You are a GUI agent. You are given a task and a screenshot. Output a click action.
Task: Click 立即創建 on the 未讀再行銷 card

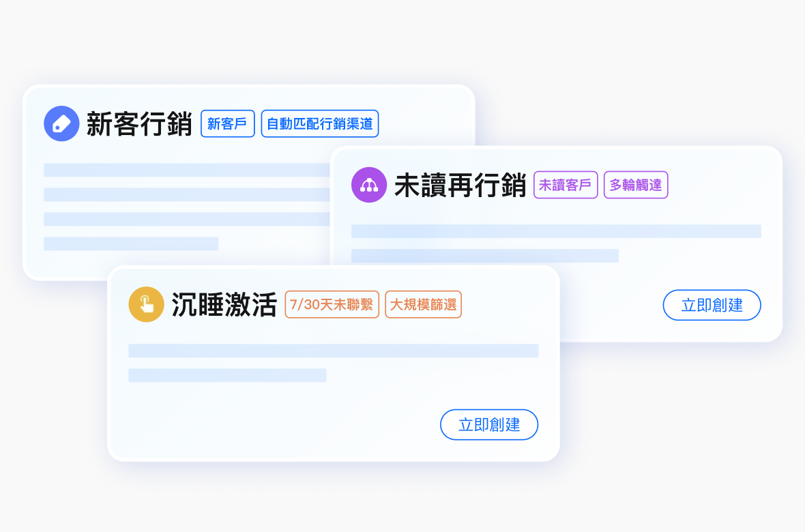tap(712, 305)
